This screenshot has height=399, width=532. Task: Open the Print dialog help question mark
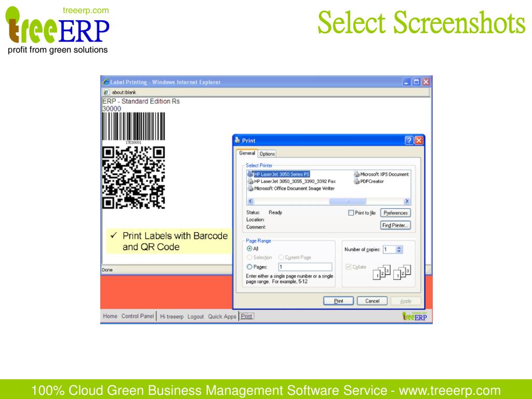pyautogui.click(x=409, y=140)
